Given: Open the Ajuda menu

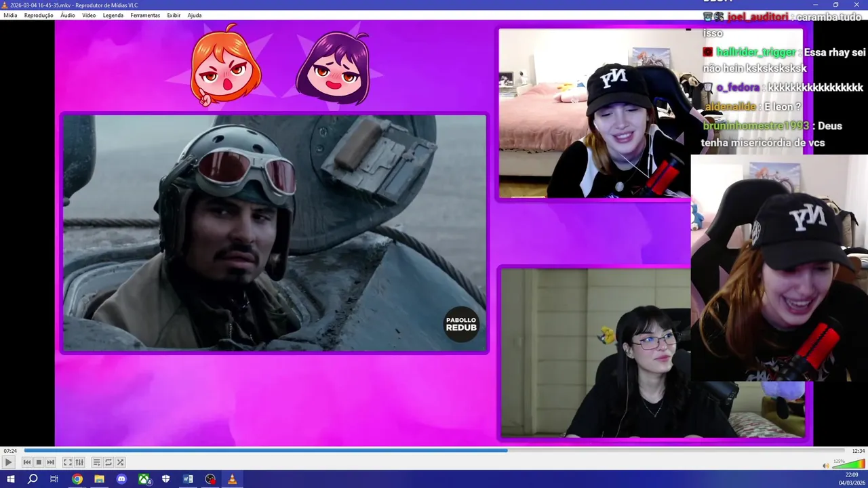Looking at the screenshot, I should (195, 15).
